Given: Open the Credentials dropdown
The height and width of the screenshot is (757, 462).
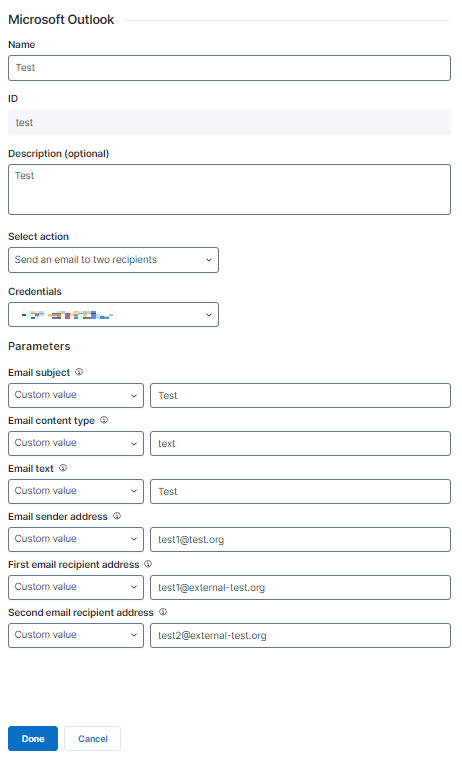Looking at the screenshot, I should (113, 315).
